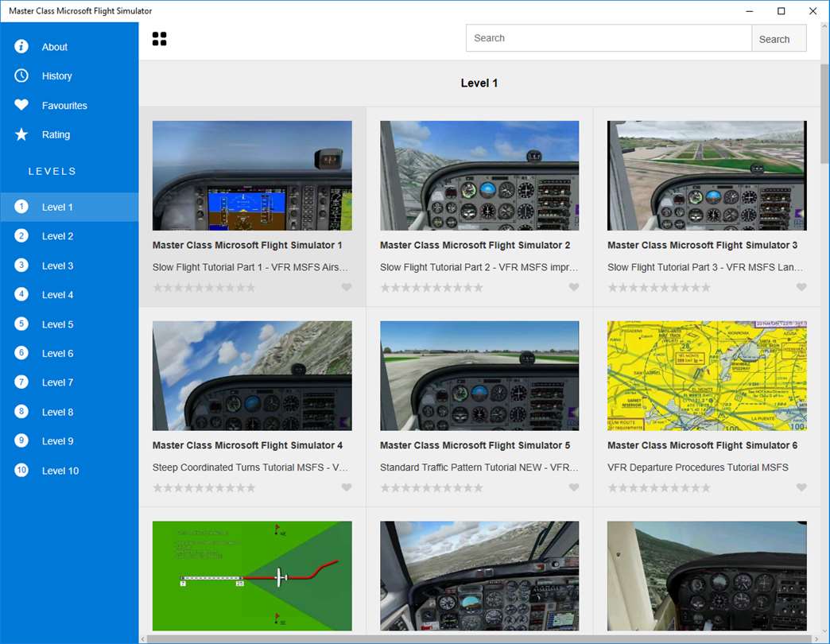Click the Level 6 number badge

coord(21,352)
